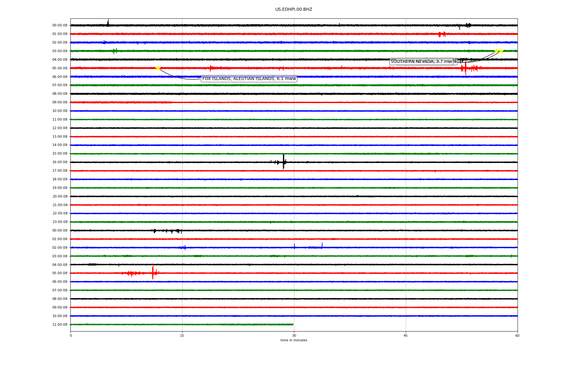Click the 30 tick label on x-axis
The width and height of the screenshot is (588, 368).
click(294, 335)
